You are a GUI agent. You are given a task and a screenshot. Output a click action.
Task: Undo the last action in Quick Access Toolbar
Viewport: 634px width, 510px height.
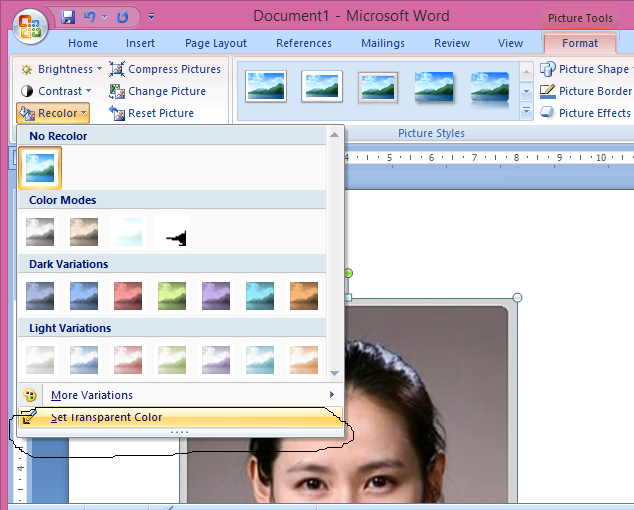(x=89, y=17)
